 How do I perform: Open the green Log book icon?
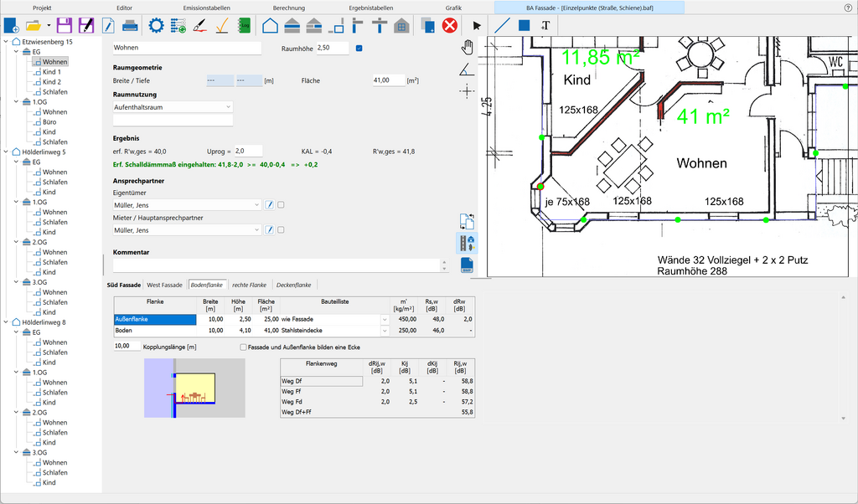coord(245,25)
